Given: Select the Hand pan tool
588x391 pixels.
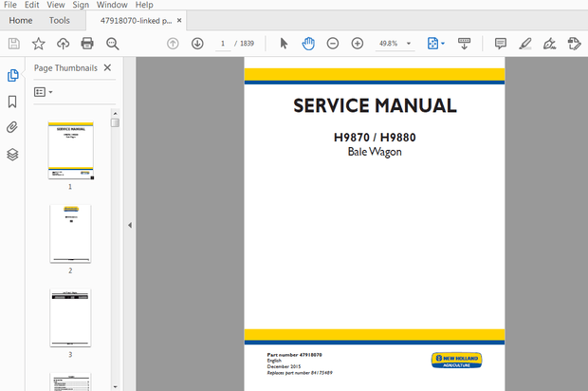Looking at the screenshot, I should pyautogui.click(x=308, y=44).
